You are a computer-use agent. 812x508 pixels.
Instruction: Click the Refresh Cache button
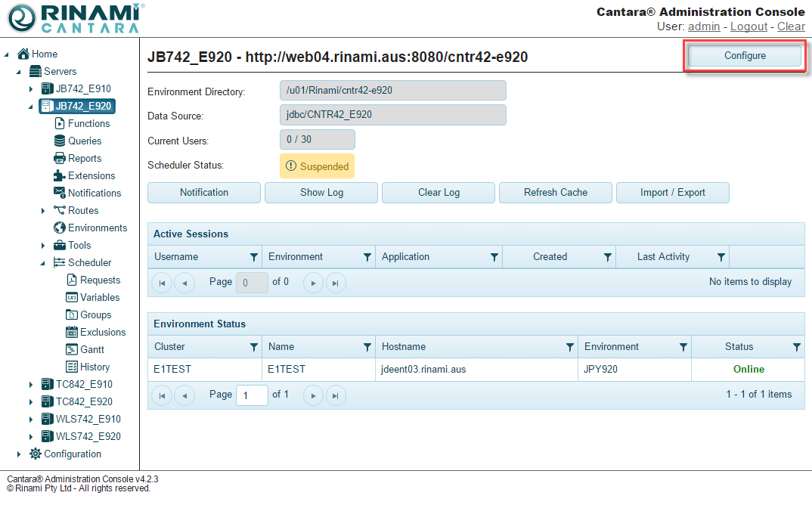(x=555, y=193)
